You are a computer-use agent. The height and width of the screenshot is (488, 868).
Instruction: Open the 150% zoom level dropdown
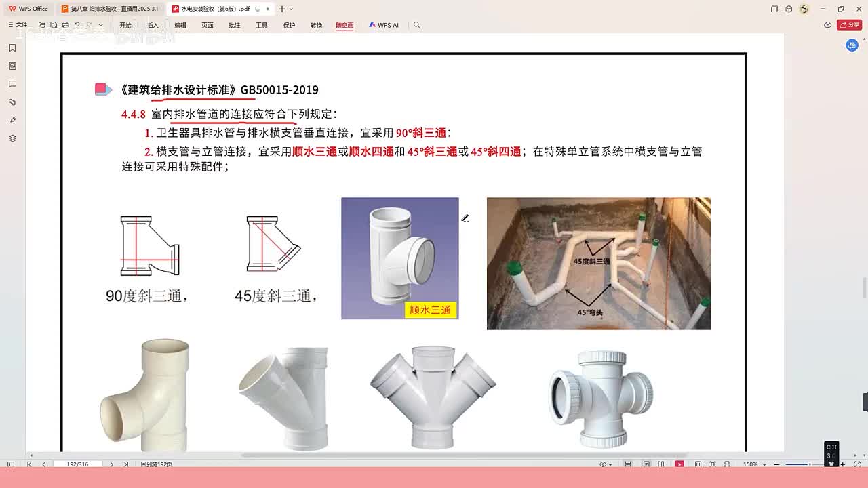point(753,464)
